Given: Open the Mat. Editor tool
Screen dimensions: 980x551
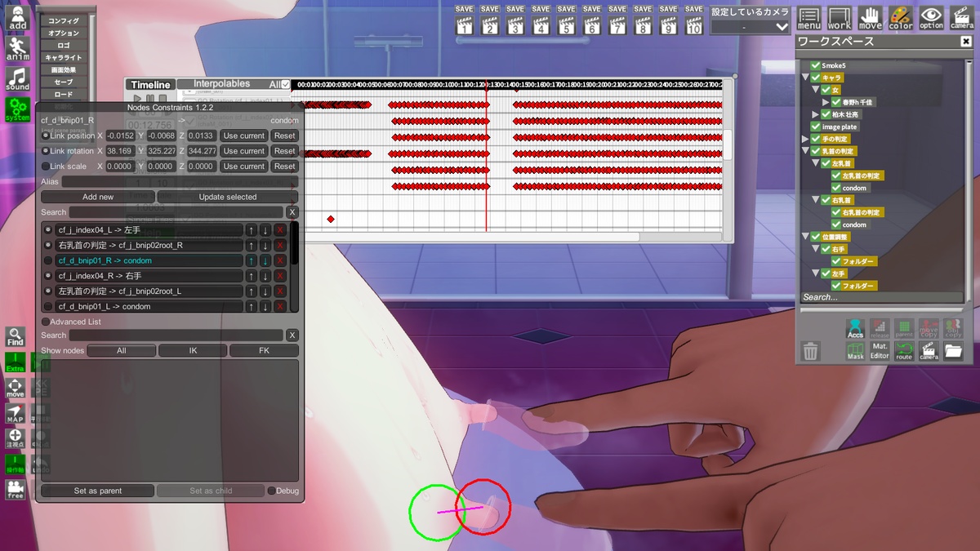Looking at the screenshot, I should 880,351.
